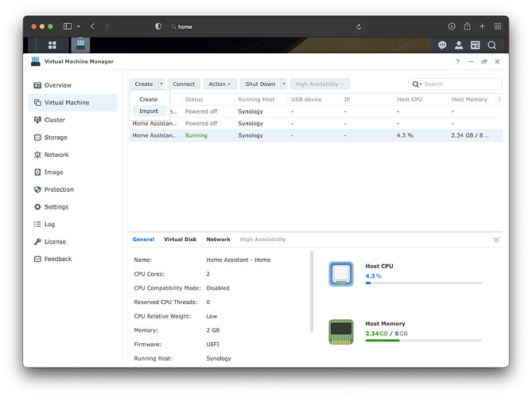
Task: Open the table column options menu
Action: 499,99
